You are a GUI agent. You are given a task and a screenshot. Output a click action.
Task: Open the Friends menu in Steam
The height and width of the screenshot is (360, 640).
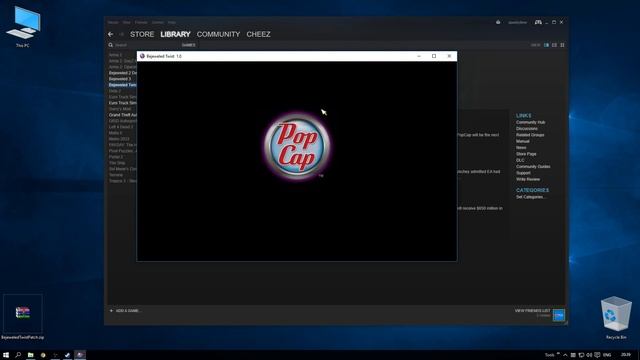[x=141, y=22]
